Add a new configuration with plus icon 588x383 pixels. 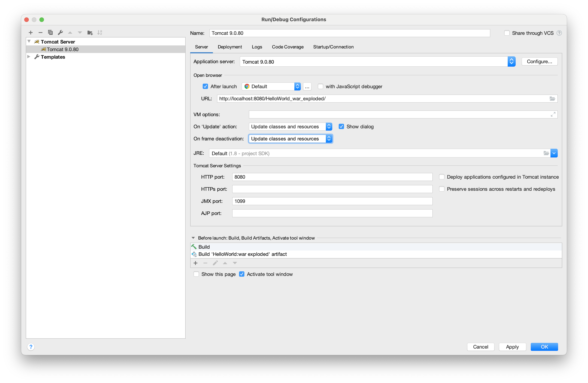click(31, 33)
